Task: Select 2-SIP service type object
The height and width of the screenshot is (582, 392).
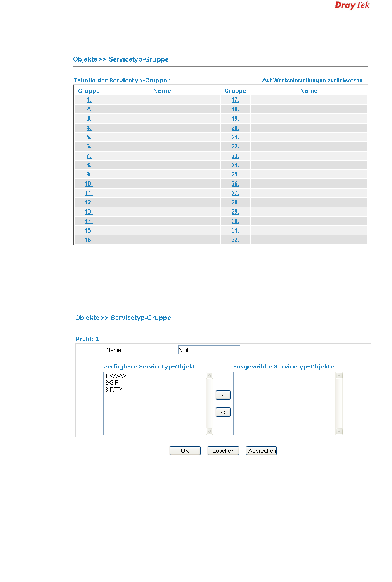Action: (x=112, y=383)
